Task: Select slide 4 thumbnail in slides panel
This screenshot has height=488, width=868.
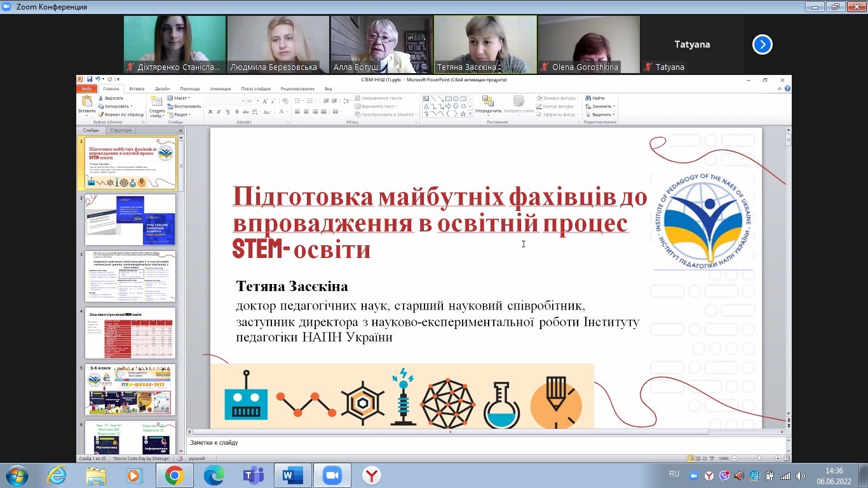Action: 130,333
